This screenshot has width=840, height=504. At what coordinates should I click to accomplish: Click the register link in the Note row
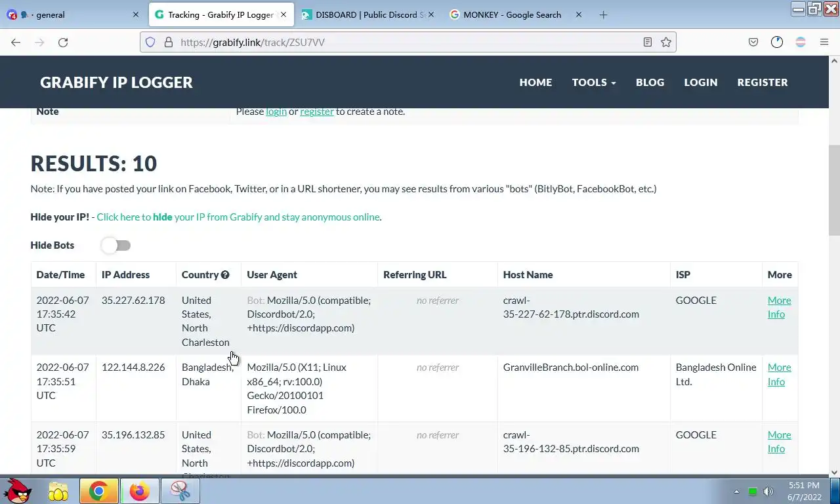[317, 111]
